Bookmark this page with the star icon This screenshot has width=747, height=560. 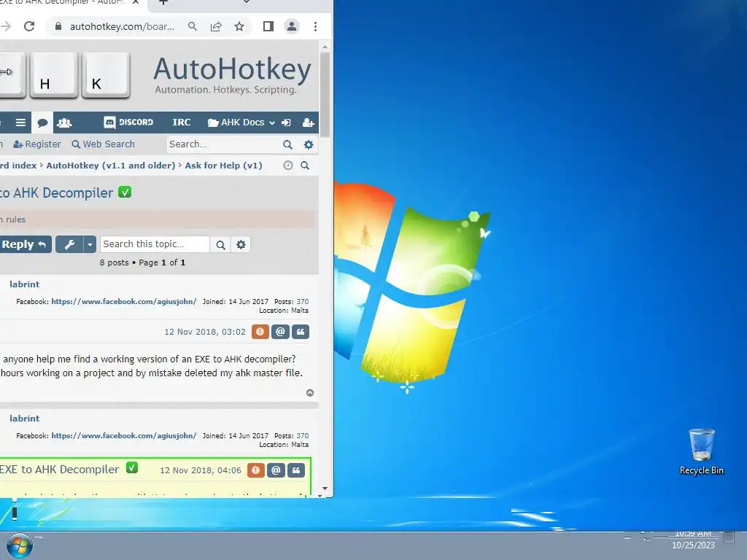tap(239, 26)
